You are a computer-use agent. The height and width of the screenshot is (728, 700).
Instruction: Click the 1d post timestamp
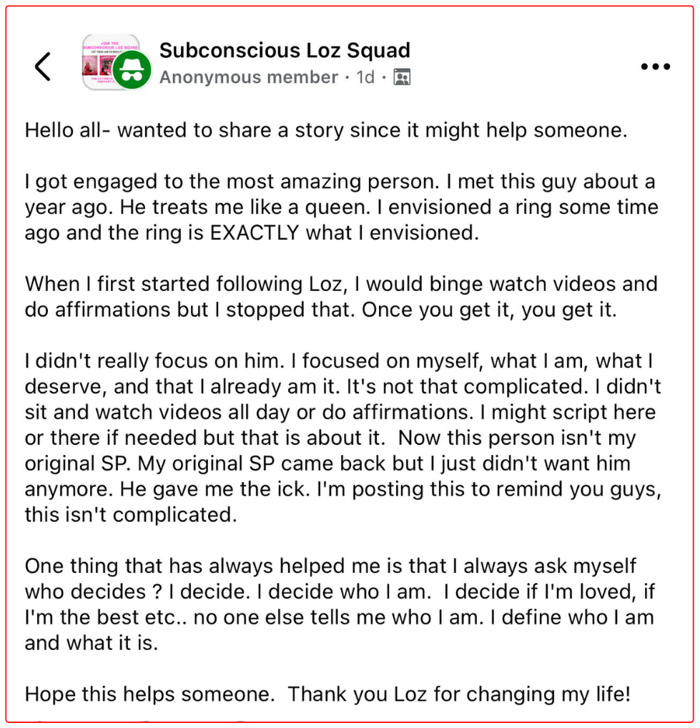(365, 77)
